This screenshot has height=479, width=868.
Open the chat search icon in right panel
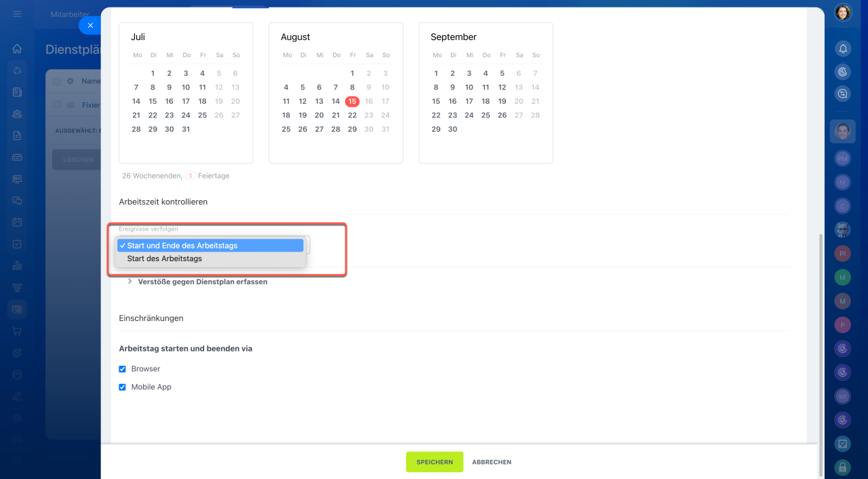(x=843, y=94)
